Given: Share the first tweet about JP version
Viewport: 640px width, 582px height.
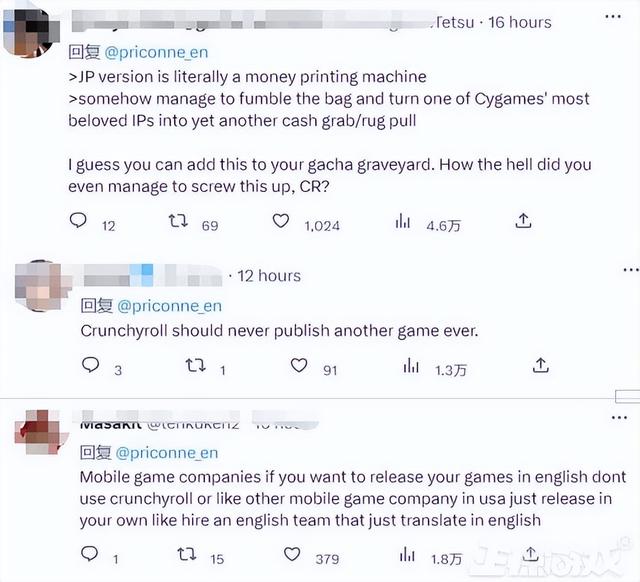Looking at the screenshot, I should (523, 220).
